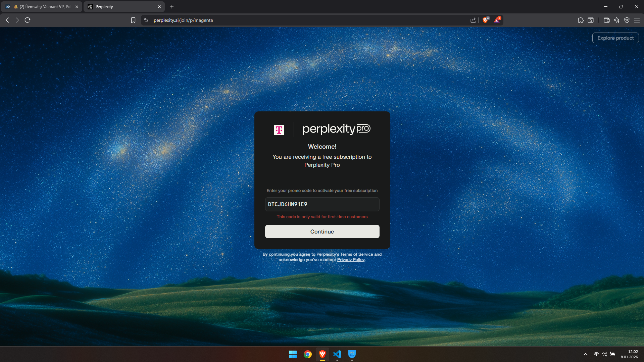Open Leo AI assistant
This screenshot has width=644, height=362.
click(617, 20)
